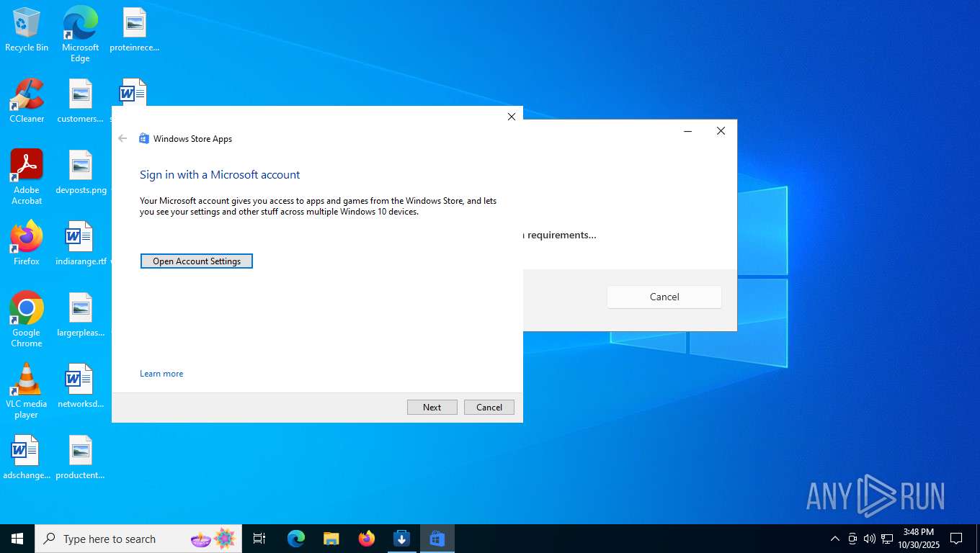Image resolution: width=980 pixels, height=553 pixels.
Task: Open the CCleaner desktop shortcut
Action: (27, 101)
